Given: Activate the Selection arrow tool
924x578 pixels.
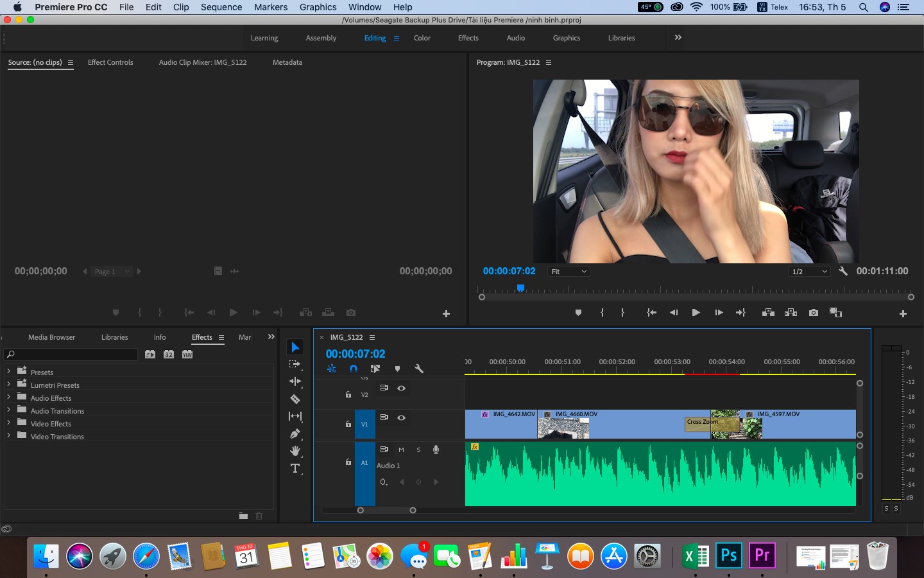Looking at the screenshot, I should pos(295,347).
